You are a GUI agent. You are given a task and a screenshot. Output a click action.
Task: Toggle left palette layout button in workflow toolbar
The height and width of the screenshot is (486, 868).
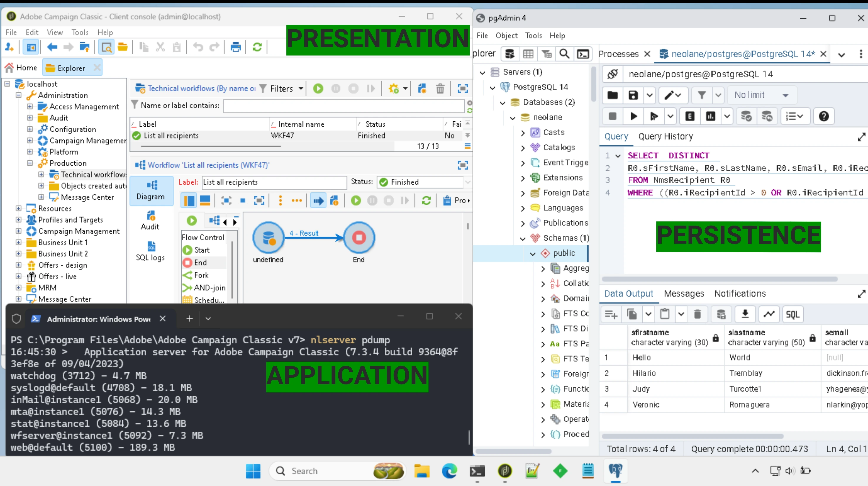189,200
